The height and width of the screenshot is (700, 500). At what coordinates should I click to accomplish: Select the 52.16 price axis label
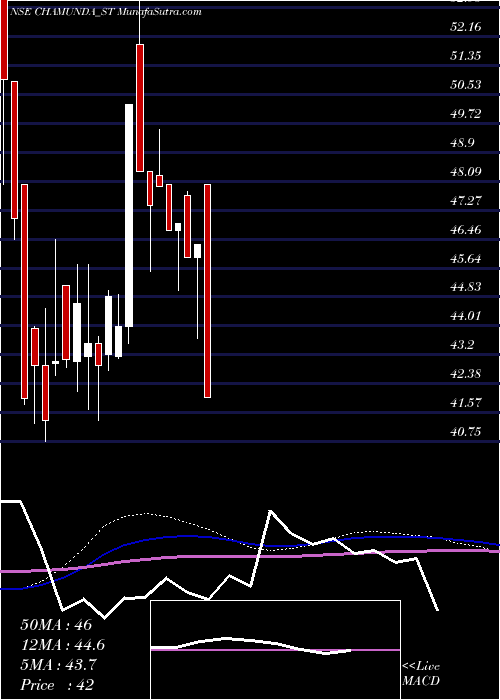pyautogui.click(x=466, y=27)
